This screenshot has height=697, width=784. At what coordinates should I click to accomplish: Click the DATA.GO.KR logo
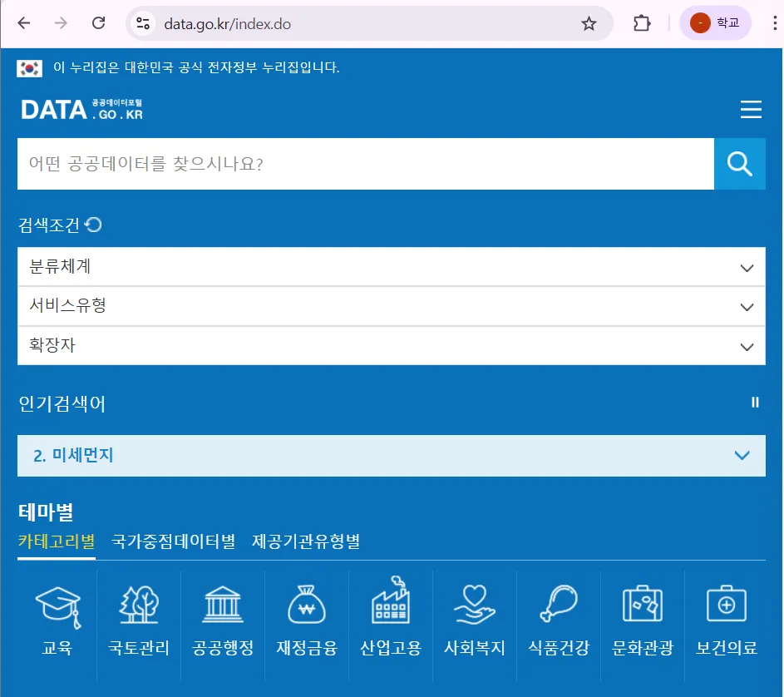point(82,110)
